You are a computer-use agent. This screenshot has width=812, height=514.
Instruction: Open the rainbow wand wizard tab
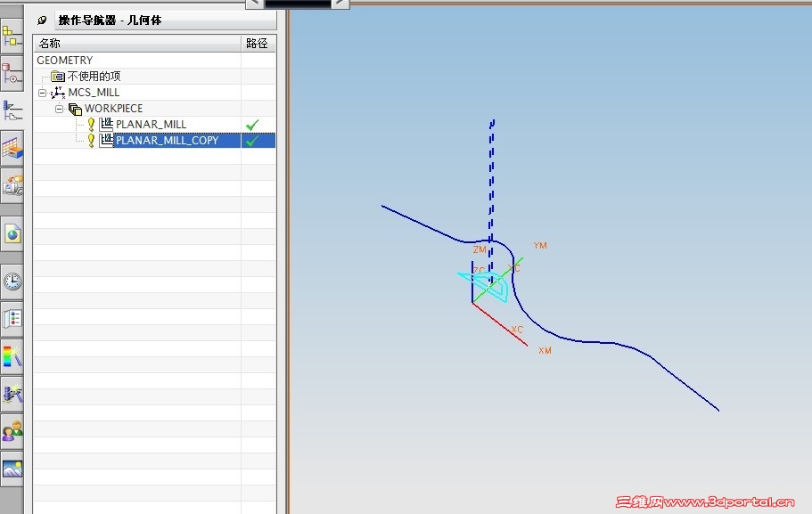[x=12, y=356]
